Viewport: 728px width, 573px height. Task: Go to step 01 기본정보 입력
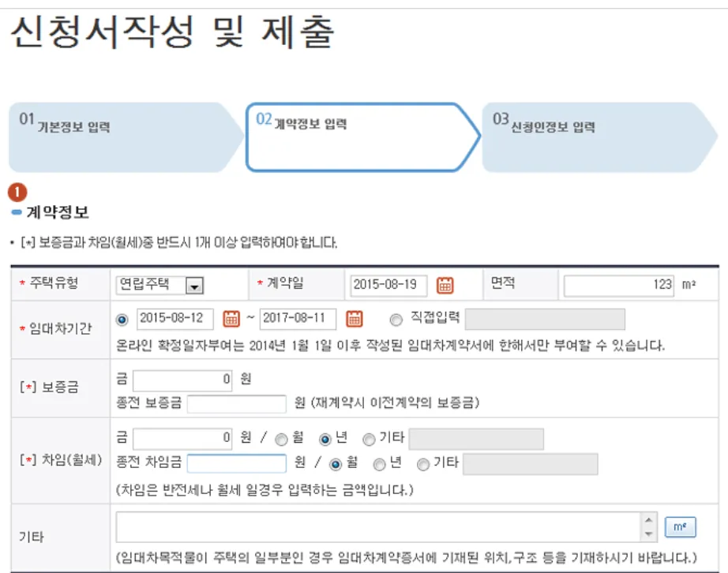[126, 137]
